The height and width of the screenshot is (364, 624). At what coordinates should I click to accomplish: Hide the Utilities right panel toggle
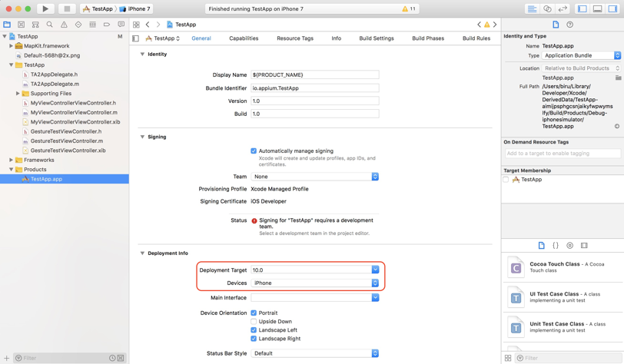point(612,9)
